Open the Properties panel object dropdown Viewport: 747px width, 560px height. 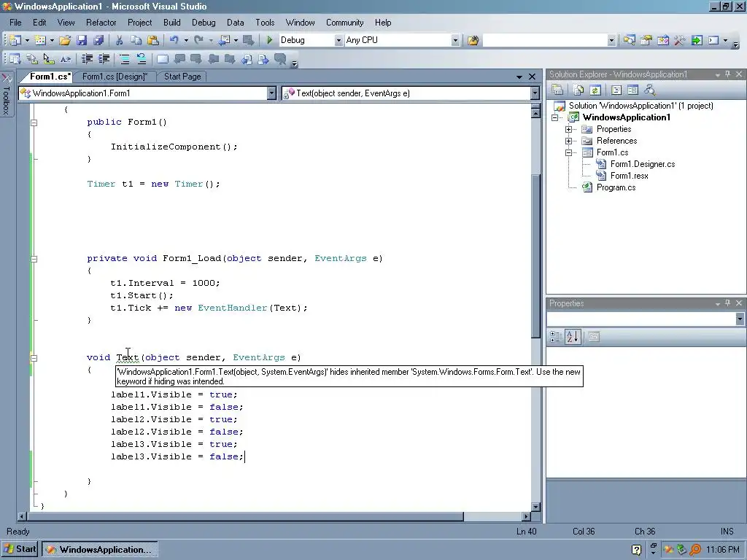pos(740,319)
